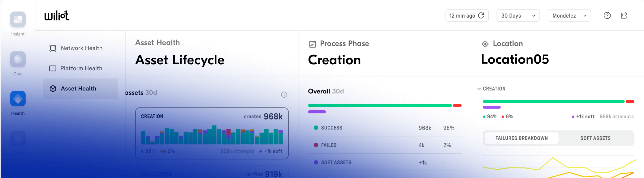Open the faded Field app icon
This screenshot has height=178, width=644.
click(x=18, y=139)
